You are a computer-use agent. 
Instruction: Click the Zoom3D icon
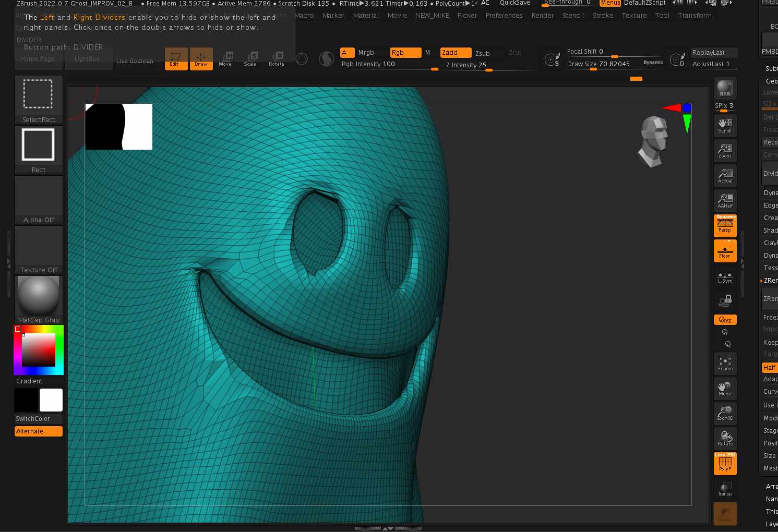tap(725, 413)
